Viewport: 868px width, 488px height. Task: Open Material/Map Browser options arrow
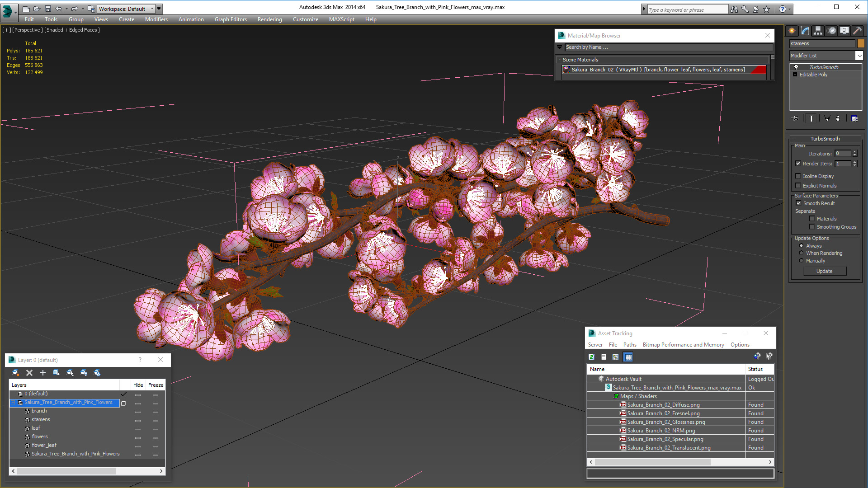[x=560, y=47]
